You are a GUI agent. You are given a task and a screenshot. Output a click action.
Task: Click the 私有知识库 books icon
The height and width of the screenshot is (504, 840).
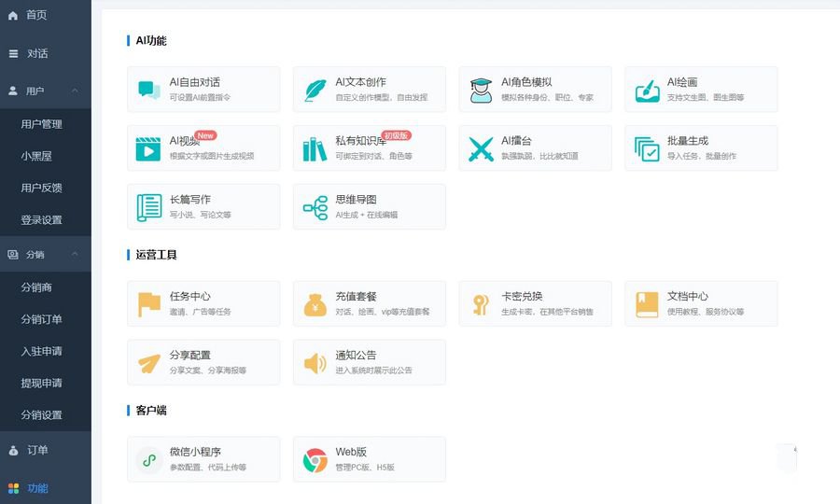pyautogui.click(x=315, y=149)
